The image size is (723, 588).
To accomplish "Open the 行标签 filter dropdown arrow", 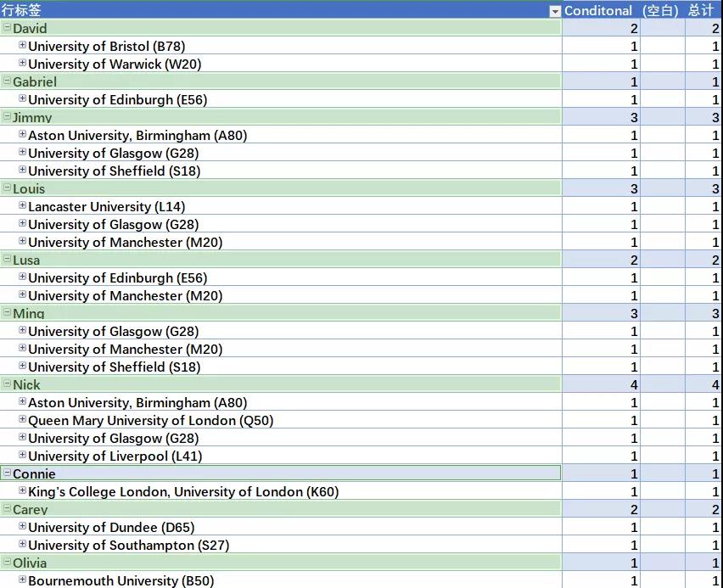I will click(x=555, y=11).
